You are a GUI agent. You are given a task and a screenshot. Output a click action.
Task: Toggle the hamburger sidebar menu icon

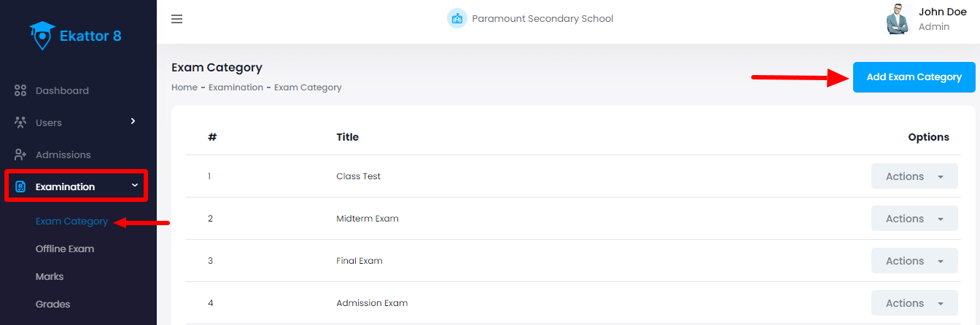point(176,19)
